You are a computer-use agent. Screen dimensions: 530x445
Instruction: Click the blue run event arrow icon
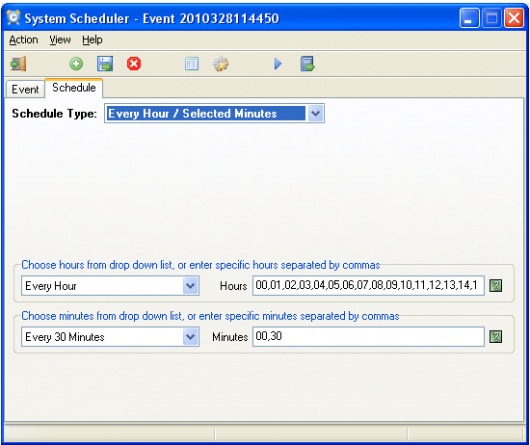click(x=278, y=64)
